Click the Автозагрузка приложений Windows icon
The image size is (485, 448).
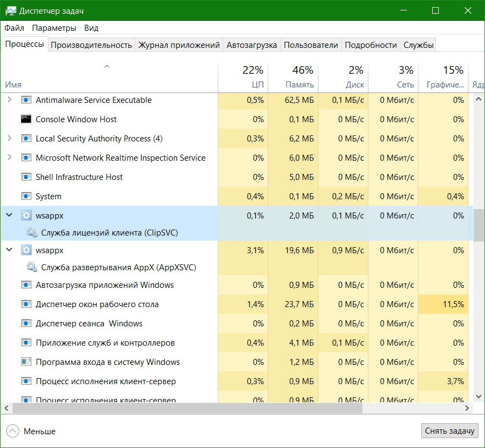pos(26,285)
